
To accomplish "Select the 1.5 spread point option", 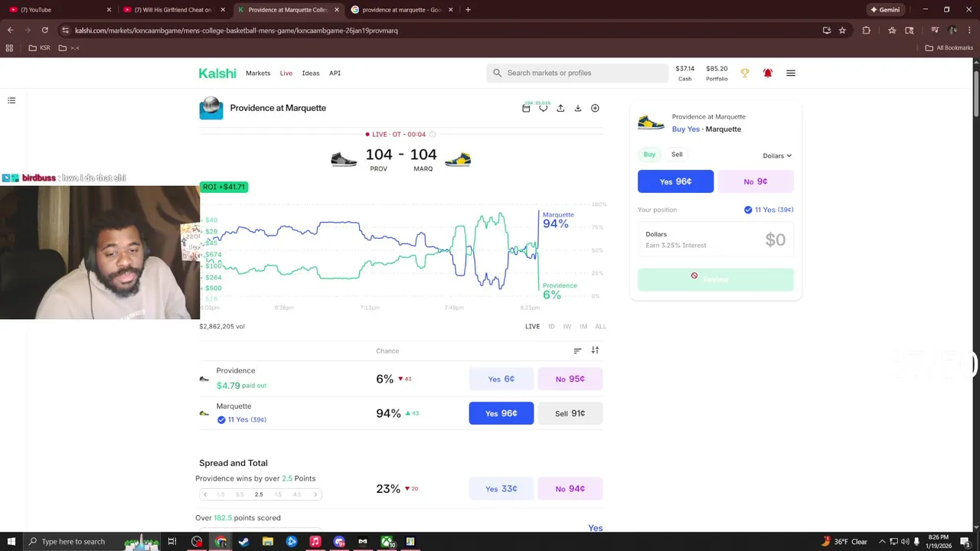I will point(278,494).
